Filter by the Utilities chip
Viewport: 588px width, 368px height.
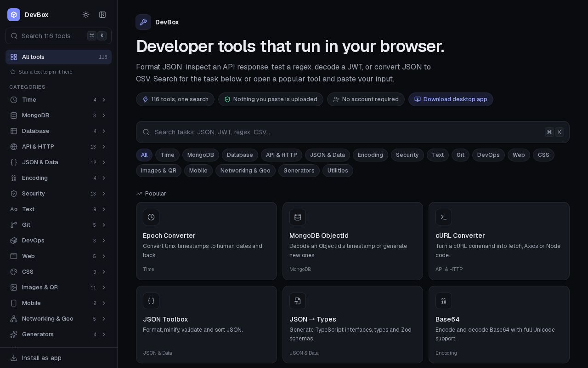(x=338, y=171)
